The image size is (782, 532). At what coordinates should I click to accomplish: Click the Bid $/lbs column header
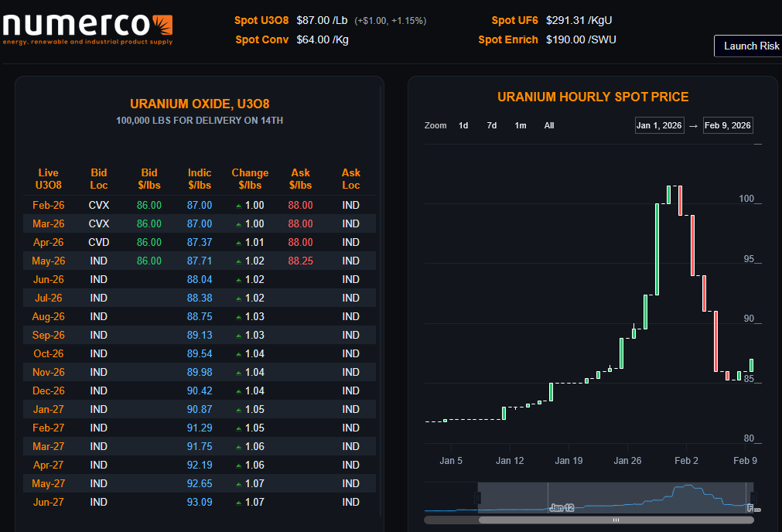[x=149, y=179]
